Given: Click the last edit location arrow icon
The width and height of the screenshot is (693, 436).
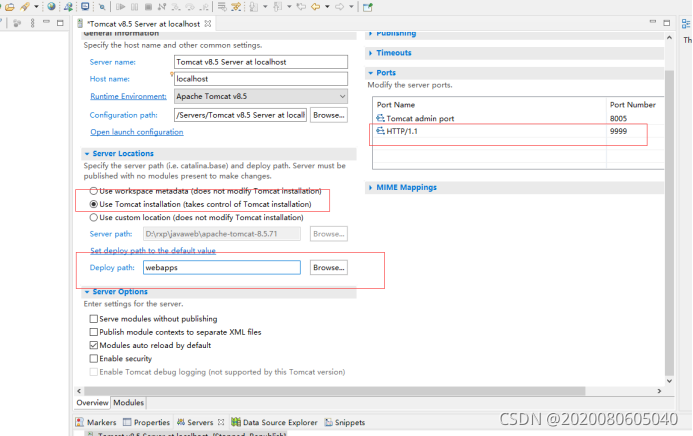Looking at the screenshot, I should [x=301, y=7].
